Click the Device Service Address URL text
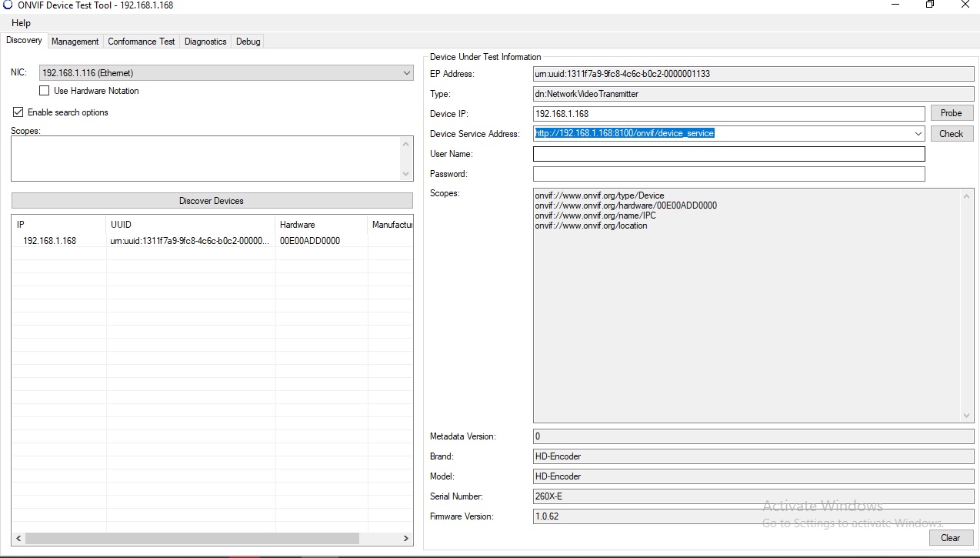Screen dimensions: 980x558 (625, 133)
